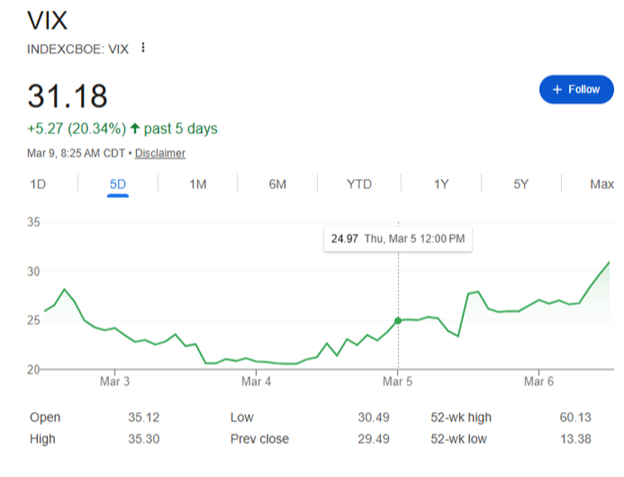The width and height of the screenshot is (624, 477).
Task: Click the Mar 6 date label on axis
Action: coord(539,382)
